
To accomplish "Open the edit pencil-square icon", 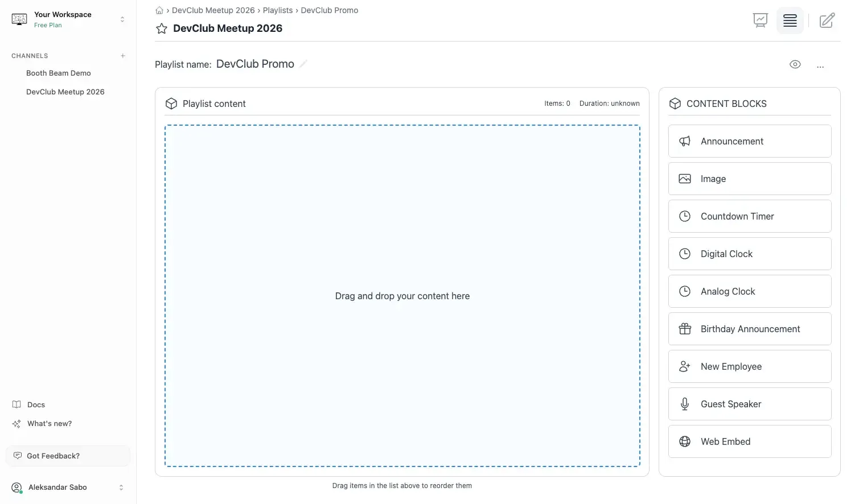I will pyautogui.click(x=827, y=20).
